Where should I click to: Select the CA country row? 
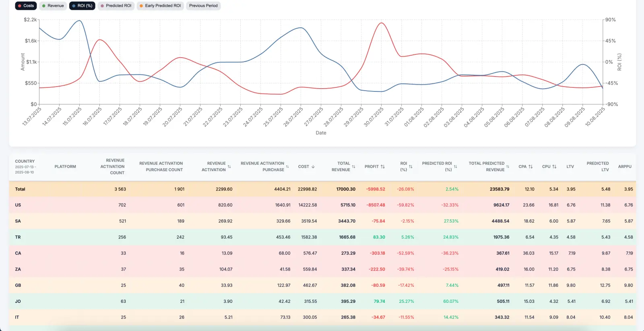[322, 253]
